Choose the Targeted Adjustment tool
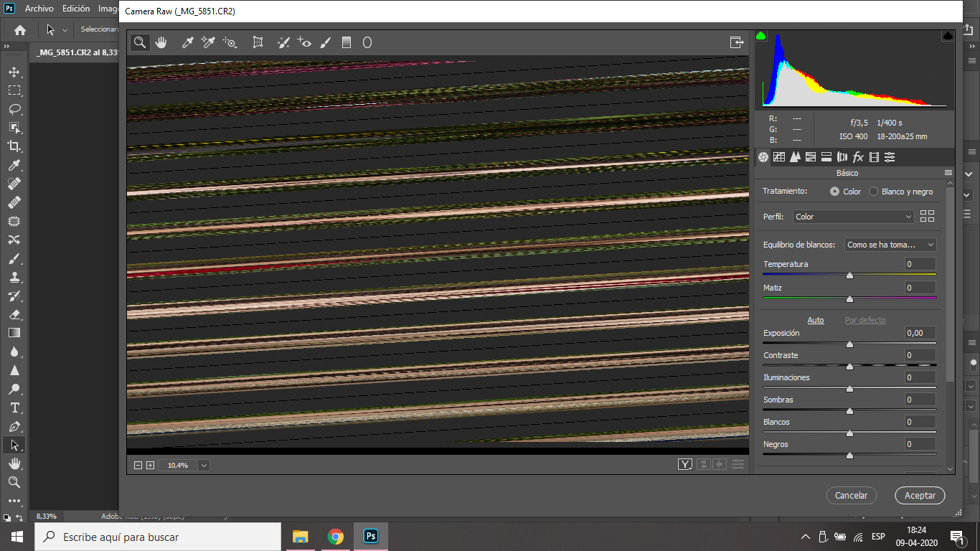 point(230,42)
